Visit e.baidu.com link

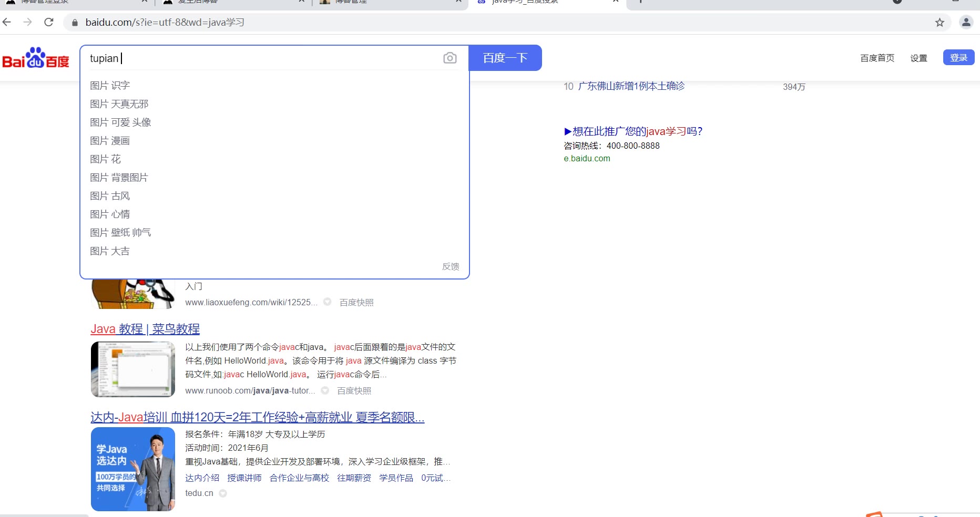pyautogui.click(x=587, y=158)
